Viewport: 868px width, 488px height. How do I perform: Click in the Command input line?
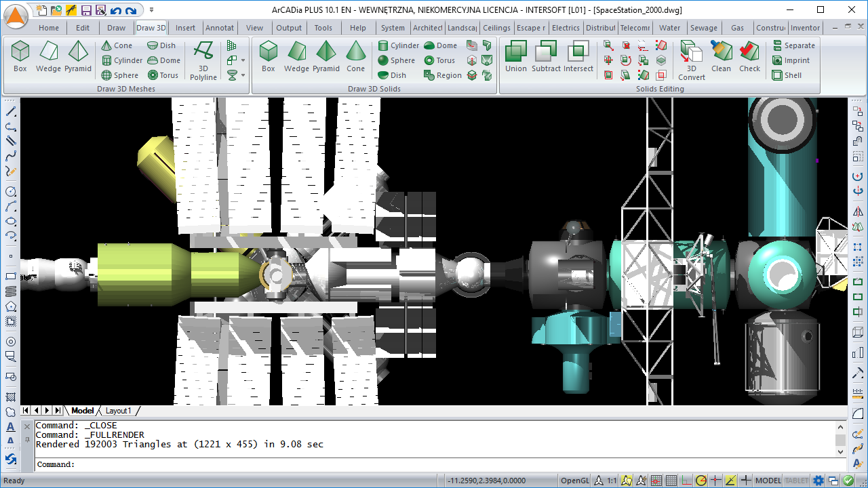point(407,464)
